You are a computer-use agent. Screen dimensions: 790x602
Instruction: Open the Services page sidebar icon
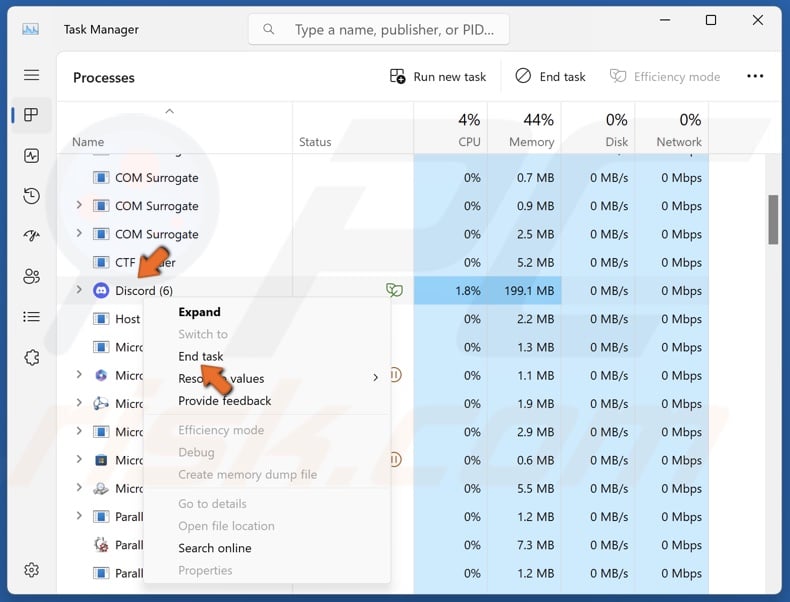pos(31,358)
